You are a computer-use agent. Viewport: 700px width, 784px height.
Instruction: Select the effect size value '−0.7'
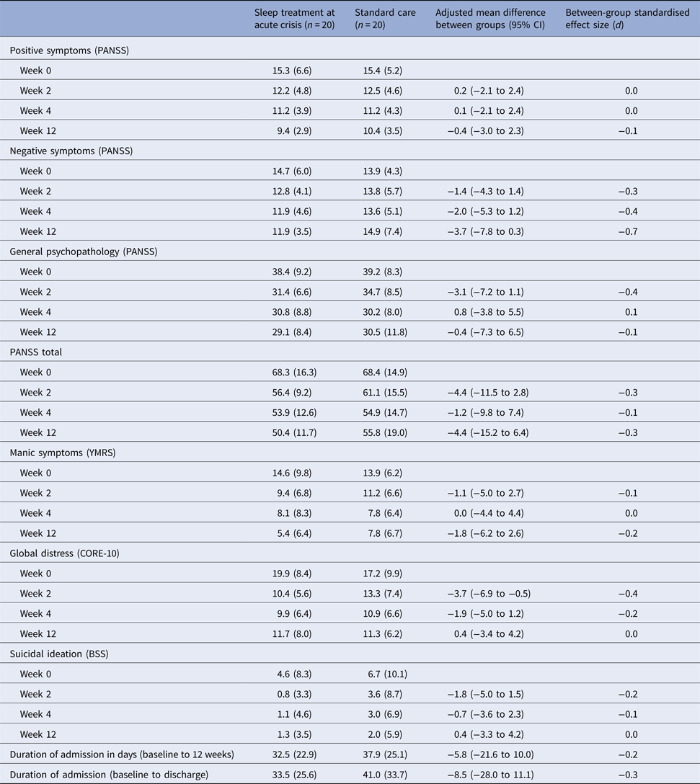[627, 231]
